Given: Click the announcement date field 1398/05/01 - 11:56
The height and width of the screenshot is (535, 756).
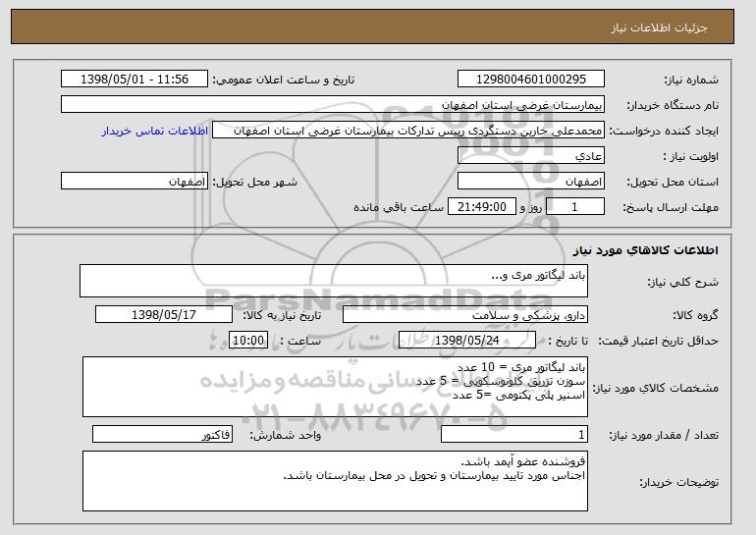Looking at the screenshot, I should (x=135, y=80).
